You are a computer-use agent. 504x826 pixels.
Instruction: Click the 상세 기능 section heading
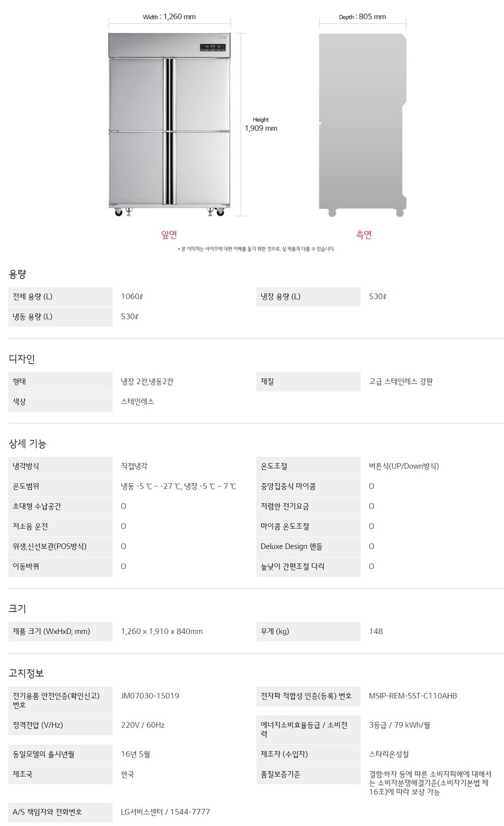[27, 443]
